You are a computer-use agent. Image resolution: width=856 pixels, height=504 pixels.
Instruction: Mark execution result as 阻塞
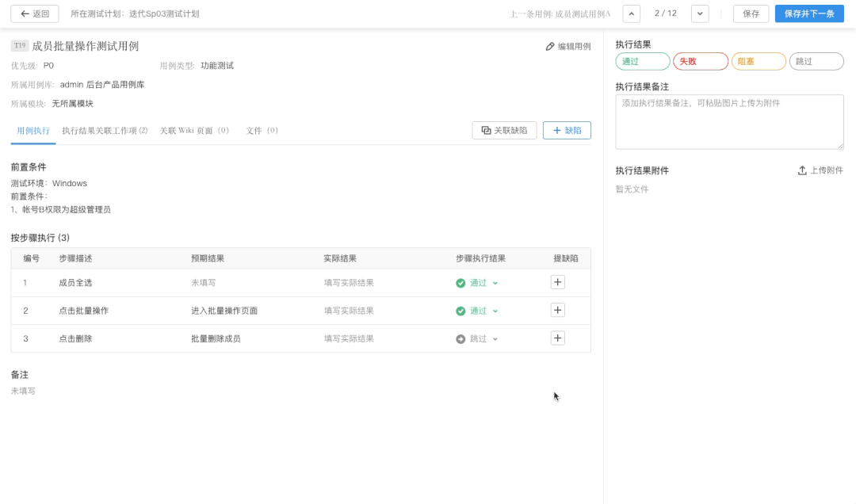pos(759,61)
